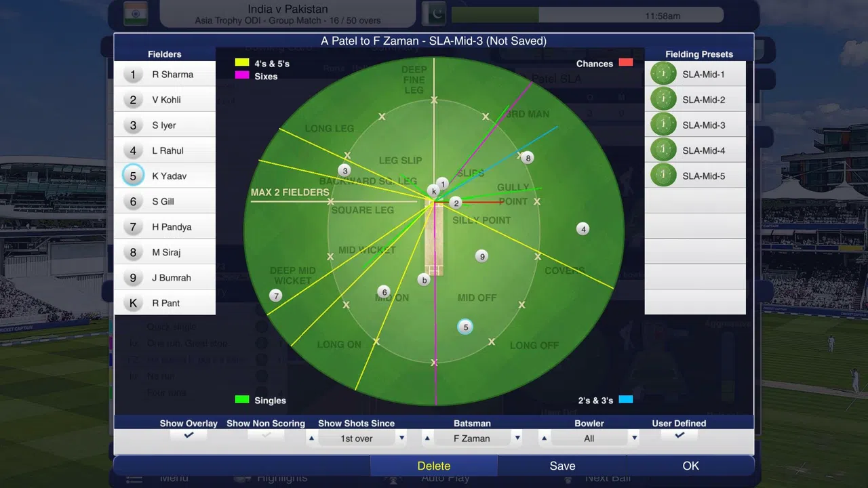Pick fielder marker 3 near backward square leg

344,171
